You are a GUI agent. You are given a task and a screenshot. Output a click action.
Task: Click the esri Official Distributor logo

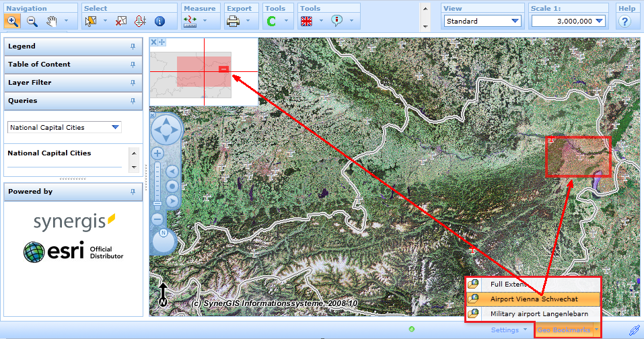[x=73, y=252]
